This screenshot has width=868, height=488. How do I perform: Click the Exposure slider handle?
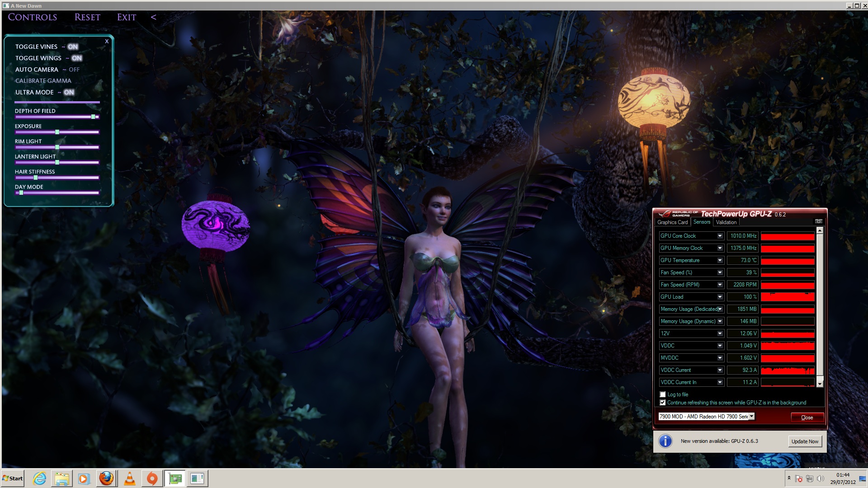point(57,132)
